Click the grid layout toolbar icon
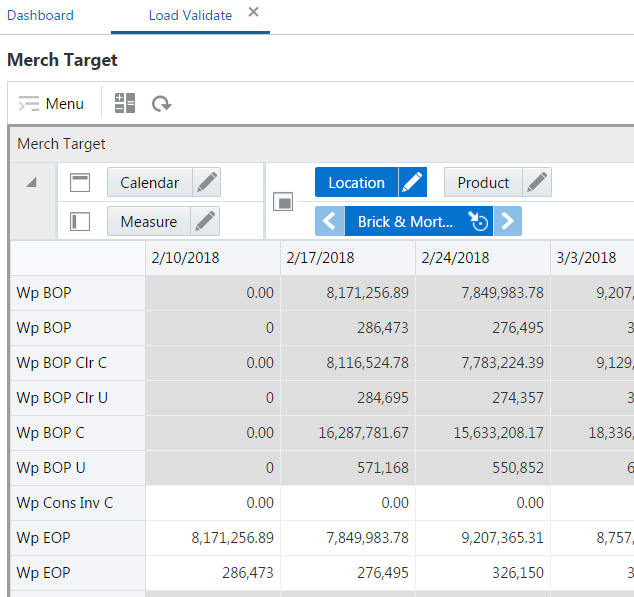The height and width of the screenshot is (597, 634). [125, 103]
